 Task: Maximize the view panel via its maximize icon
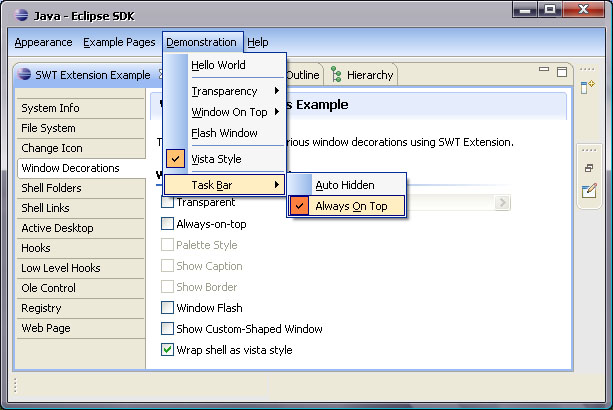click(x=562, y=72)
